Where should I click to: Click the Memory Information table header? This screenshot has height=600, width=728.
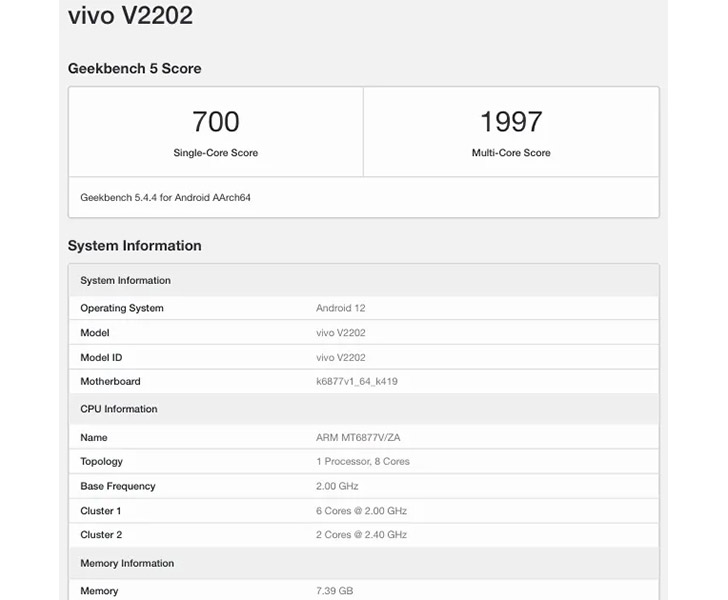[364, 563]
